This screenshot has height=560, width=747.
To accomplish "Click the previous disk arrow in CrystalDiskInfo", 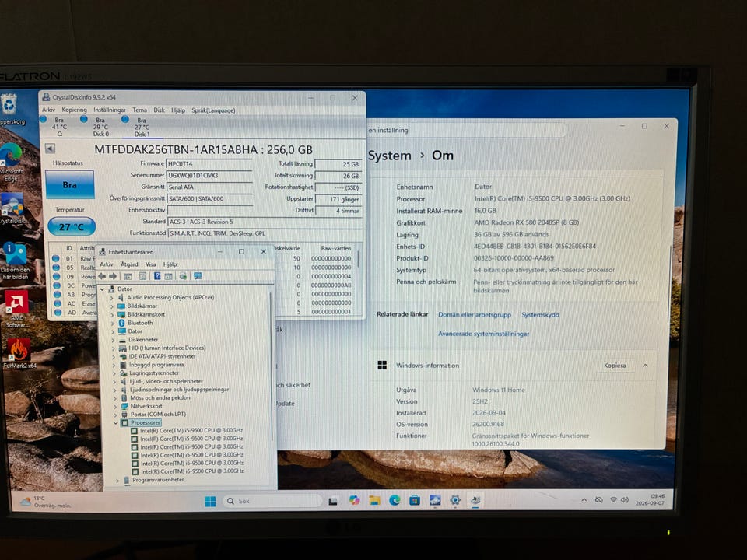I will tap(50, 149).
